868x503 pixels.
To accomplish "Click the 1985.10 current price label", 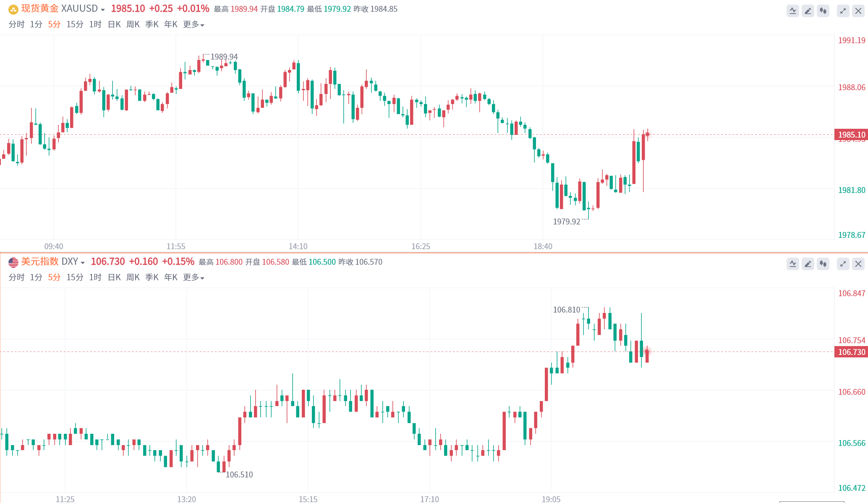I will click(851, 135).
